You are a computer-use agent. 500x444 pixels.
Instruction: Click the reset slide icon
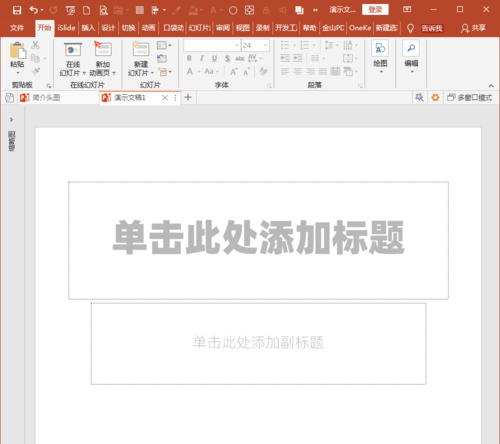point(162,58)
